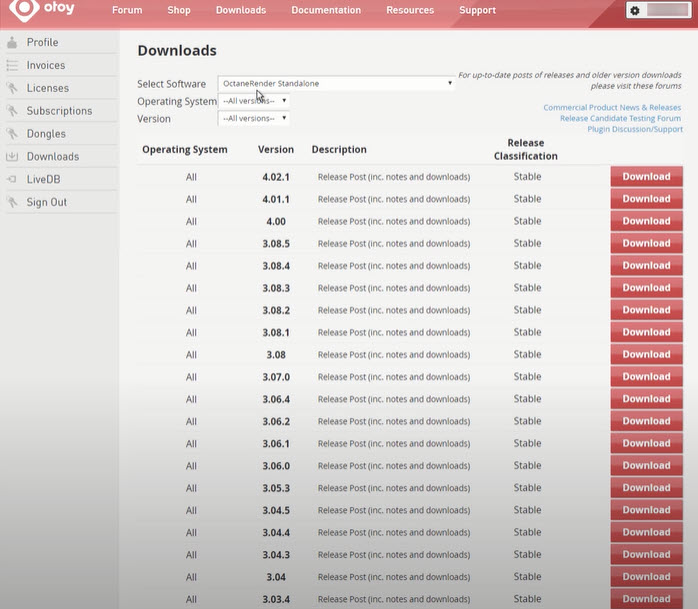
Task: Open Release Candidate Testing Forum link
Action: pos(621,118)
